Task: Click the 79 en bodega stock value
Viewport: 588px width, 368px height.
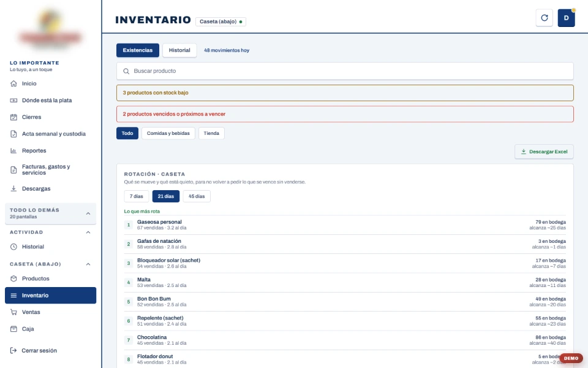Action: pyautogui.click(x=551, y=222)
